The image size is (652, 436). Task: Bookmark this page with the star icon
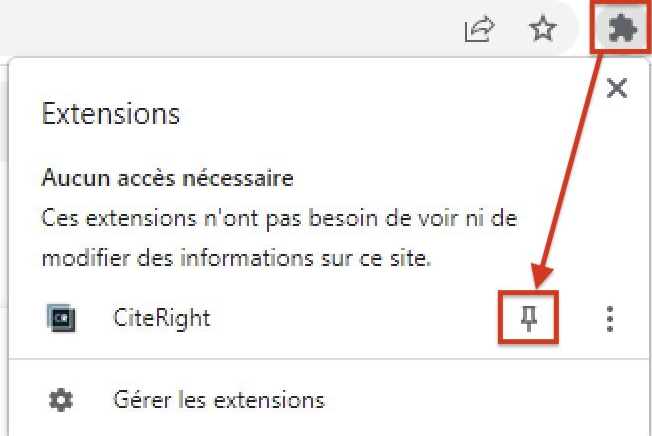point(543,28)
